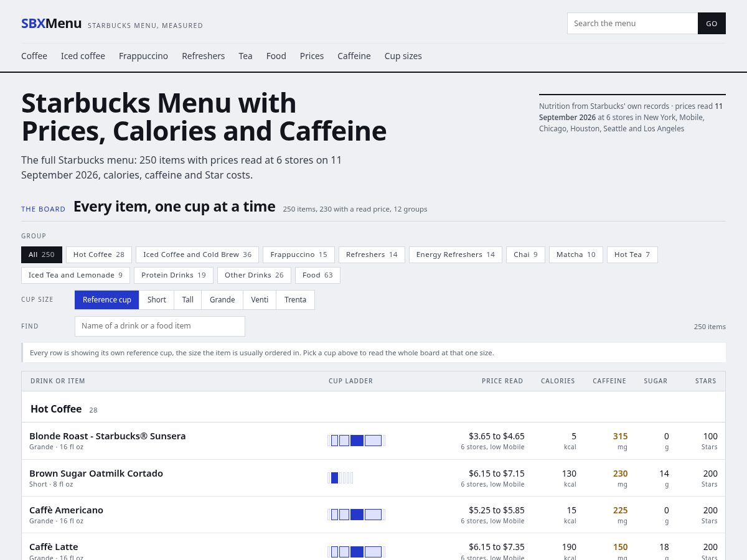This screenshot has height=560, width=747.
Task: Click the Brown Sugar Oatmilk Cortado cup ladder
Action: pyautogui.click(x=341, y=478)
